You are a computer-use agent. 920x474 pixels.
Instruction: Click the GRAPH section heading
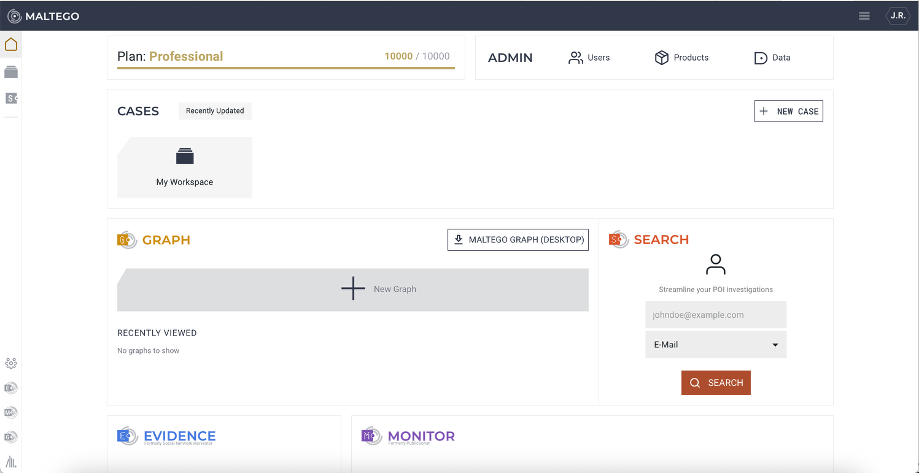(x=167, y=239)
